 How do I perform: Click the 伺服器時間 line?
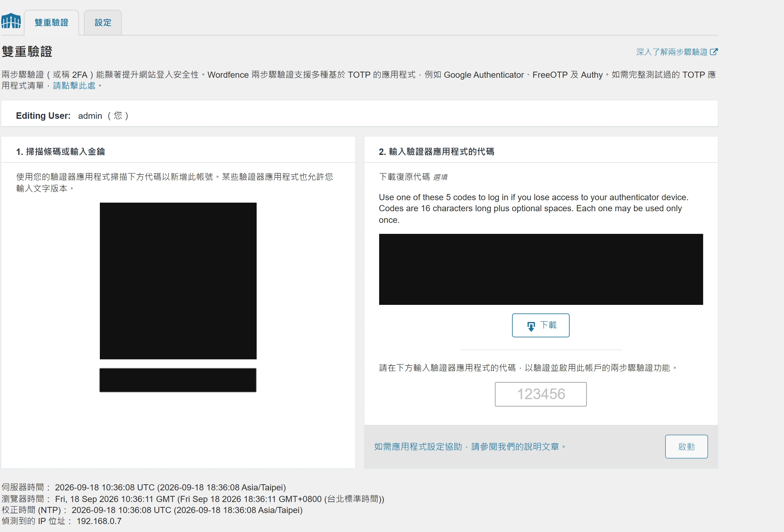click(x=144, y=488)
